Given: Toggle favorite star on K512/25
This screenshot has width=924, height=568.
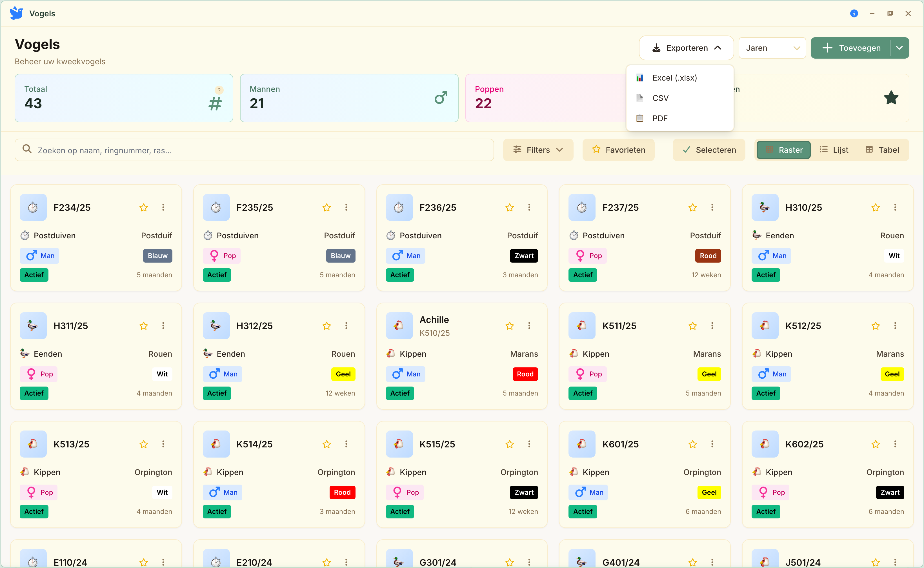Looking at the screenshot, I should click(876, 326).
